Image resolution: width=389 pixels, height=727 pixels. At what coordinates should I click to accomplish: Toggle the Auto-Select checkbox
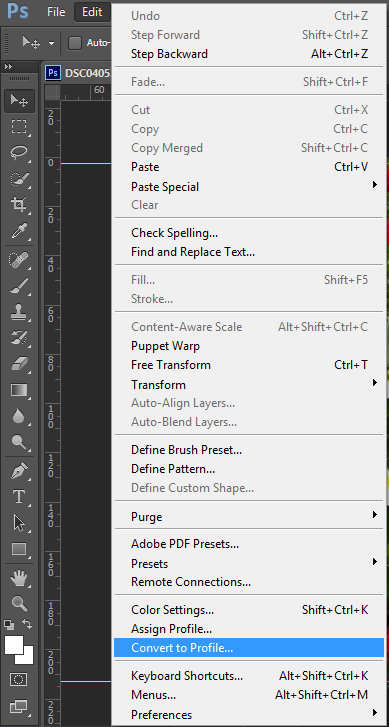tap(75, 43)
